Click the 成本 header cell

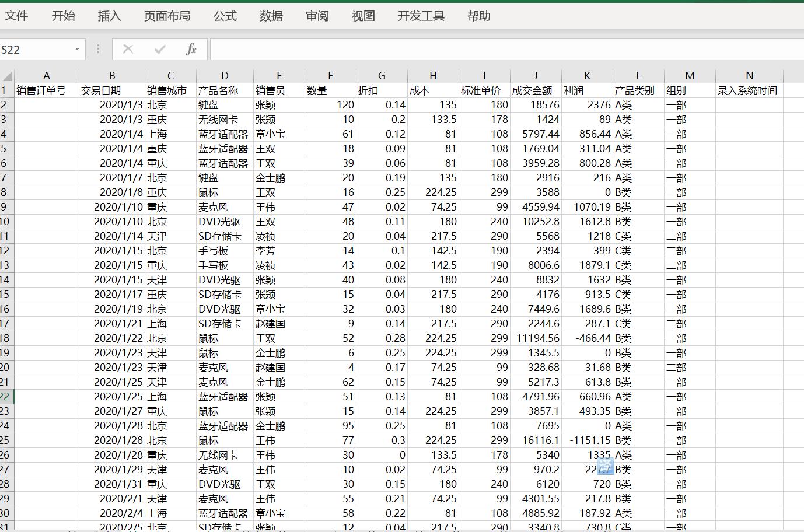click(433, 90)
